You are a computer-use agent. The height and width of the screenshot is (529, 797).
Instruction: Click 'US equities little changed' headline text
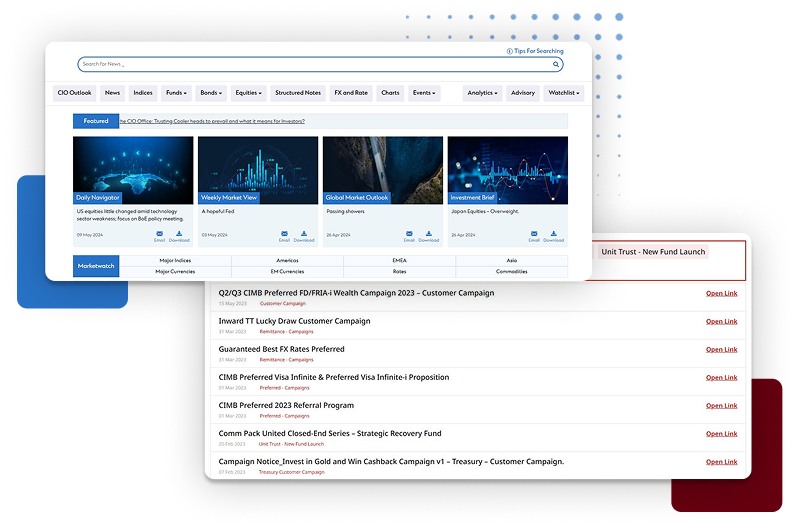tap(130, 215)
